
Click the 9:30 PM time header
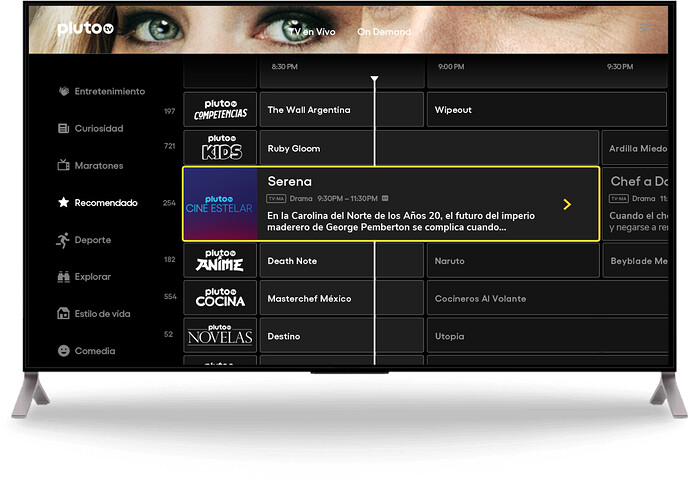coord(620,66)
